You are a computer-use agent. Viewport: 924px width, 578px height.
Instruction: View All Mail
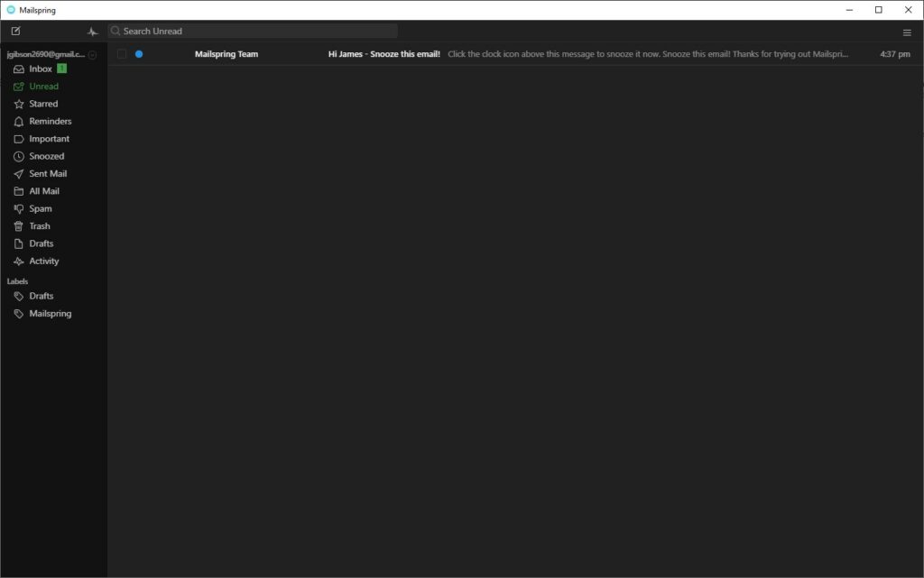[44, 191]
